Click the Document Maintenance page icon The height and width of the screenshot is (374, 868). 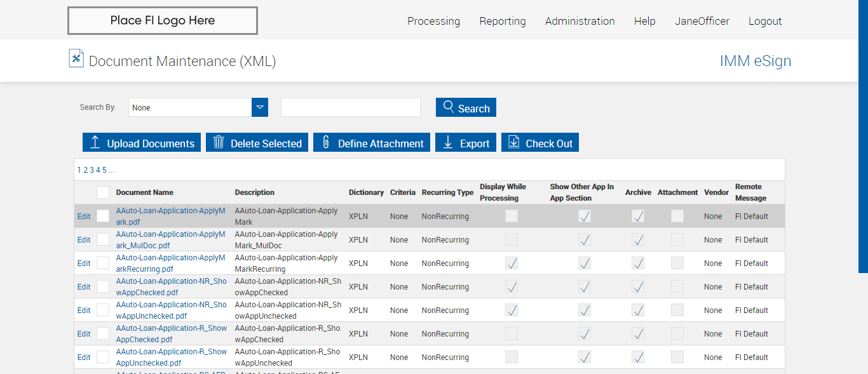point(76,58)
